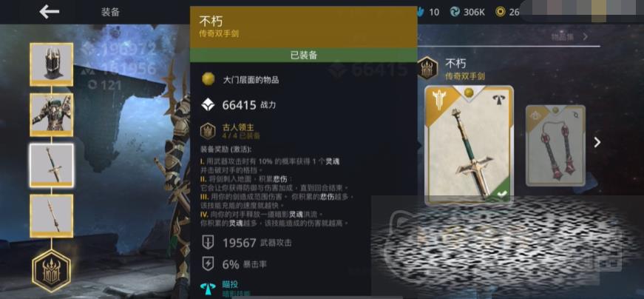Click the gold coin currency icon
The height and width of the screenshot is (299, 644).
point(500,12)
